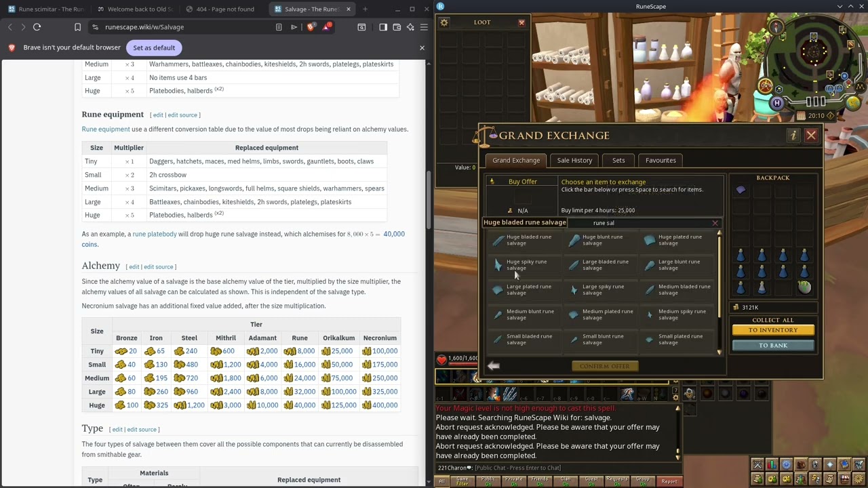This screenshot has height=488, width=868.
Task: Open the Brave Rewards triangle icon
Action: [x=328, y=27]
